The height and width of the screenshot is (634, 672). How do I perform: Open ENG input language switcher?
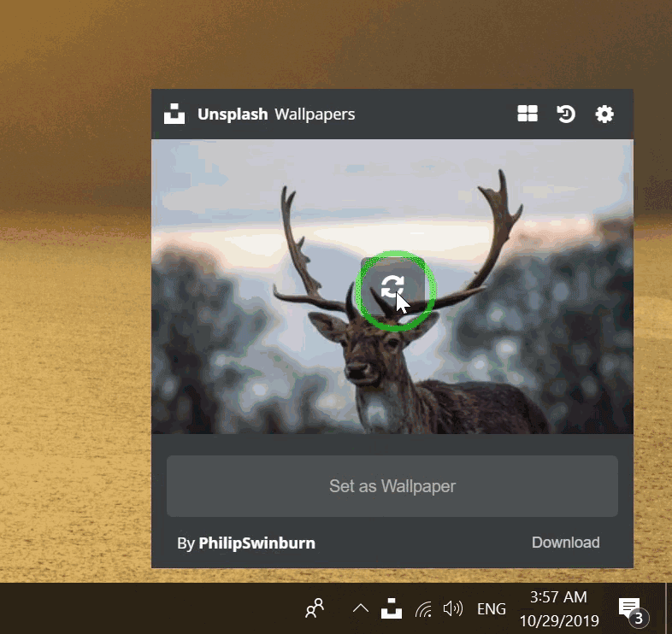[x=492, y=609]
